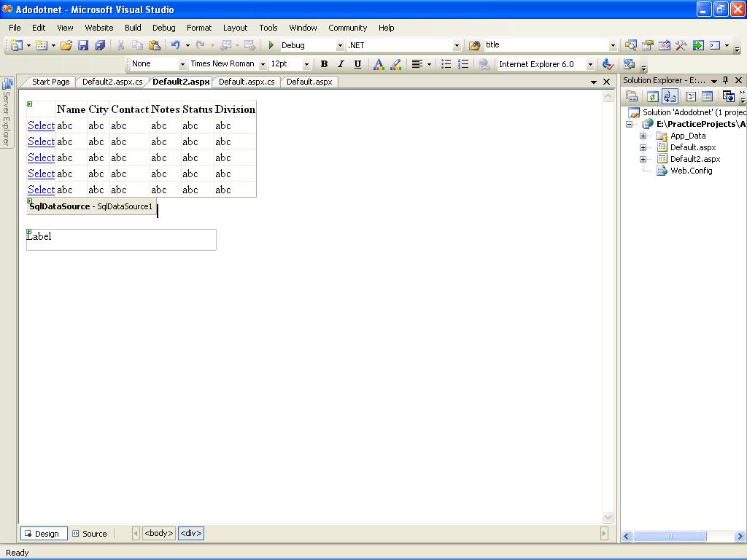The width and height of the screenshot is (747, 560).
Task: Cut the selection using the scissors icon
Action: click(x=120, y=45)
